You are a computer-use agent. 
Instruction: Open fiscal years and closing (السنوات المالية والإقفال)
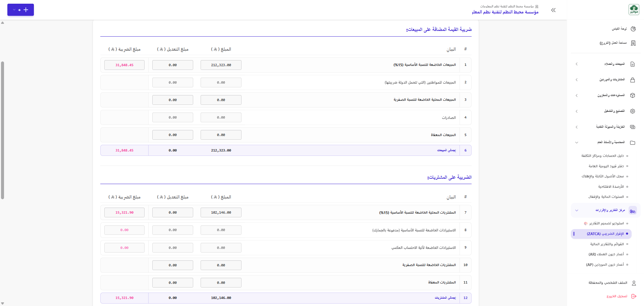(606, 197)
